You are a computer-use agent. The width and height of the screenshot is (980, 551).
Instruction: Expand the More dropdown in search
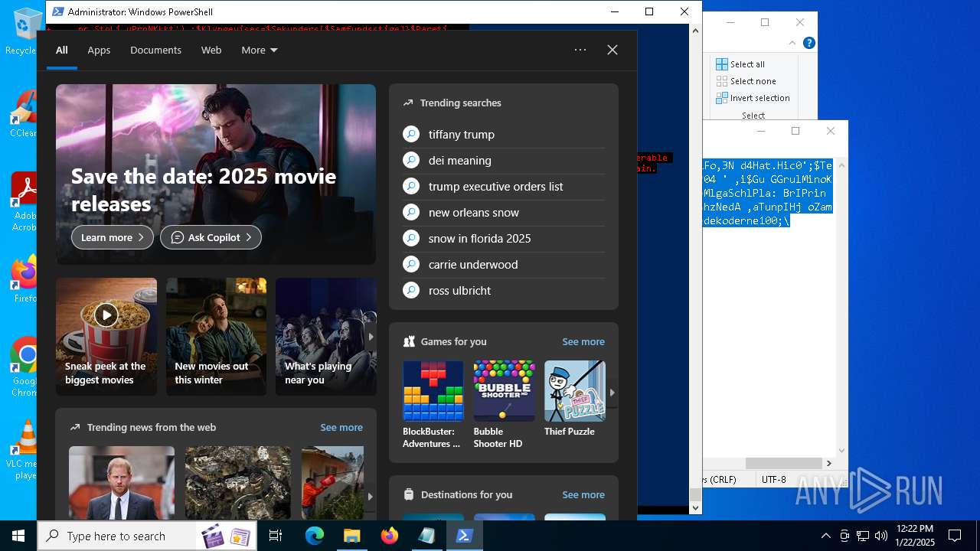point(260,50)
